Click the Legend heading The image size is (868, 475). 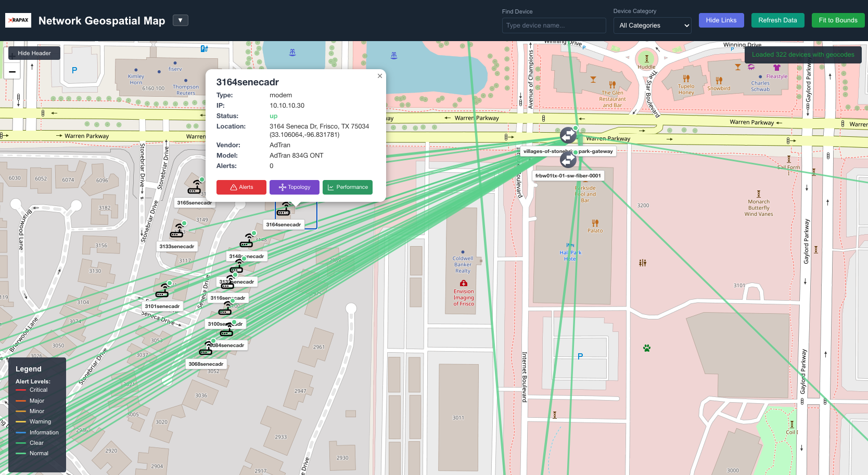point(29,369)
